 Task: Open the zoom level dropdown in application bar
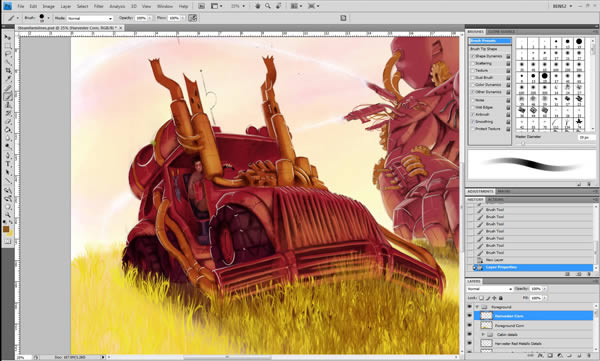pos(244,6)
